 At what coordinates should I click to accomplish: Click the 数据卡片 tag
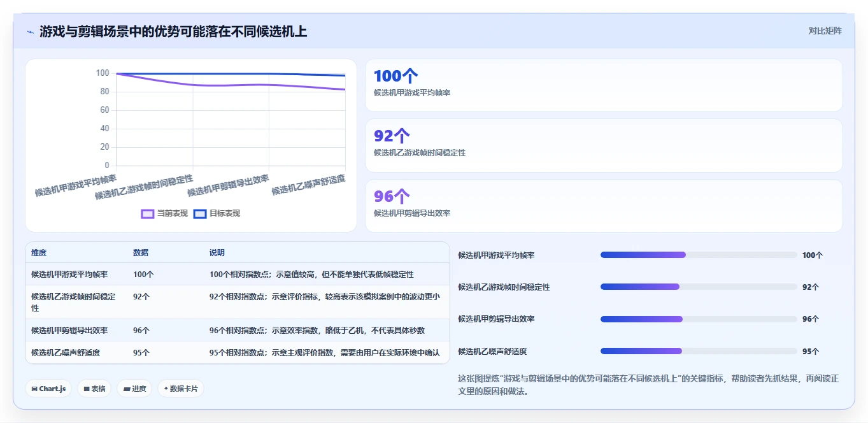tap(181, 389)
